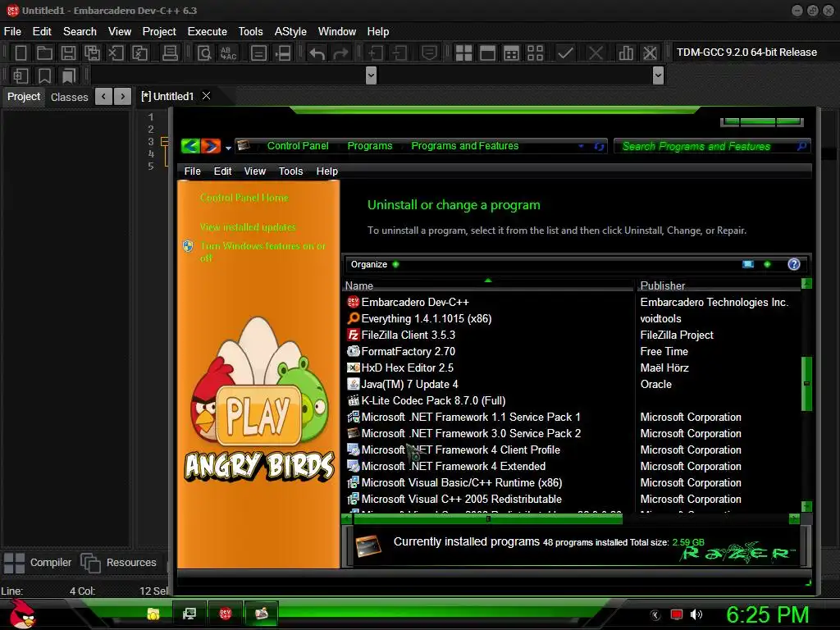Viewport: 840px width, 630px height.
Task: Refresh the Programs and Features address bar
Action: 599,146
